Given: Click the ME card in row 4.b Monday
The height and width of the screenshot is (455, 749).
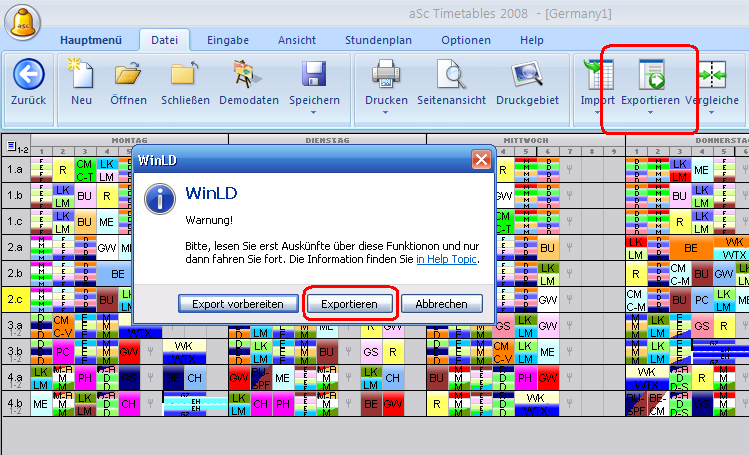Looking at the screenshot, I should coord(41,404).
